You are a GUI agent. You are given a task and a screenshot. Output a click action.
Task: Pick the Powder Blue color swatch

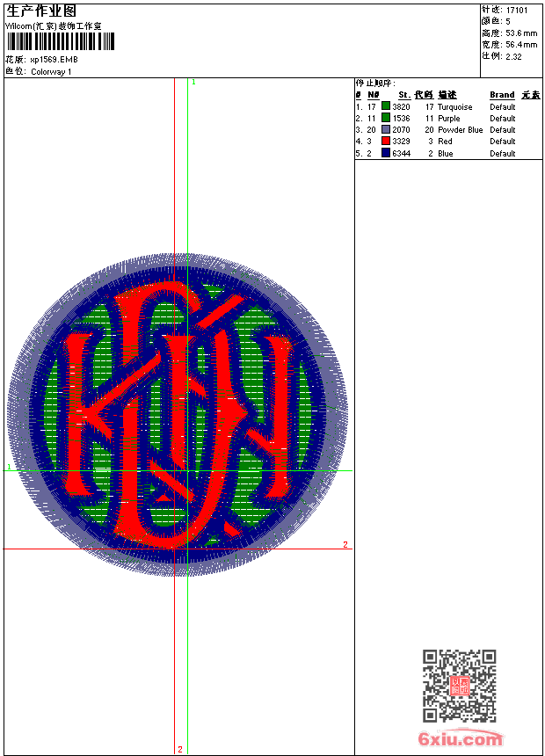(x=386, y=129)
